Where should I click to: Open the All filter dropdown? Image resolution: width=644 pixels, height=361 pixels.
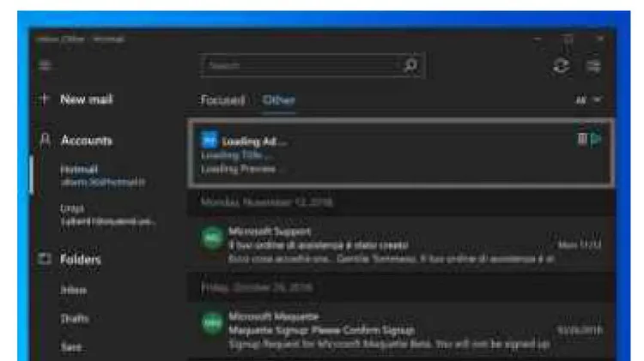588,99
